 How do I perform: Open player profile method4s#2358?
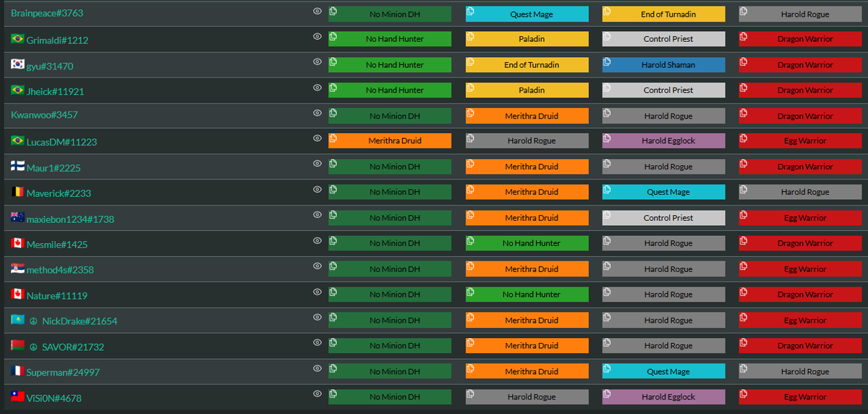[x=60, y=270]
